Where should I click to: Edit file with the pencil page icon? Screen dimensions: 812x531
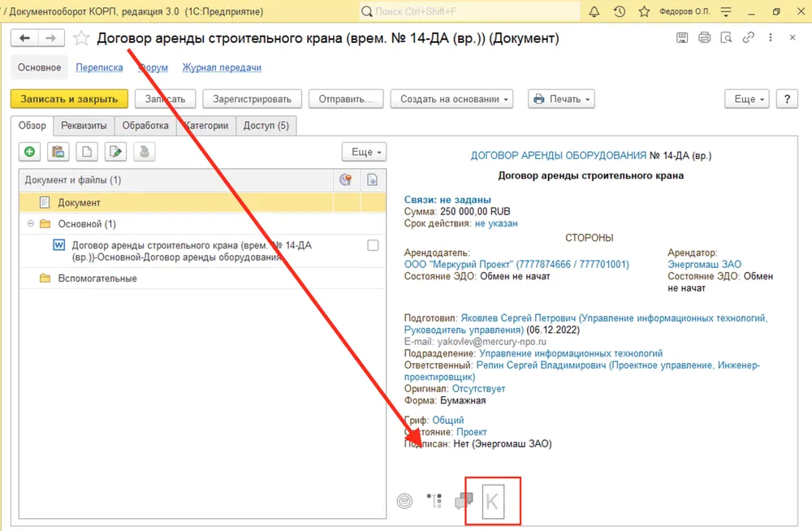tap(115, 152)
